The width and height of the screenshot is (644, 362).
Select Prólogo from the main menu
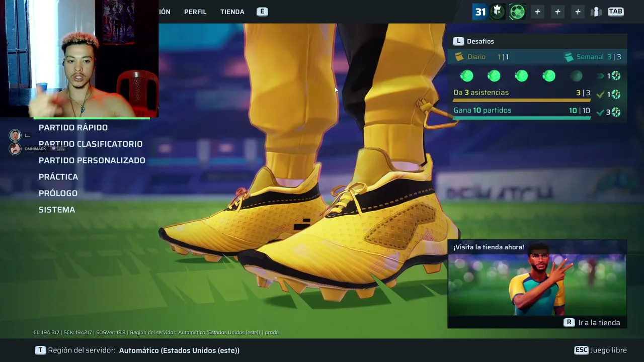click(58, 193)
